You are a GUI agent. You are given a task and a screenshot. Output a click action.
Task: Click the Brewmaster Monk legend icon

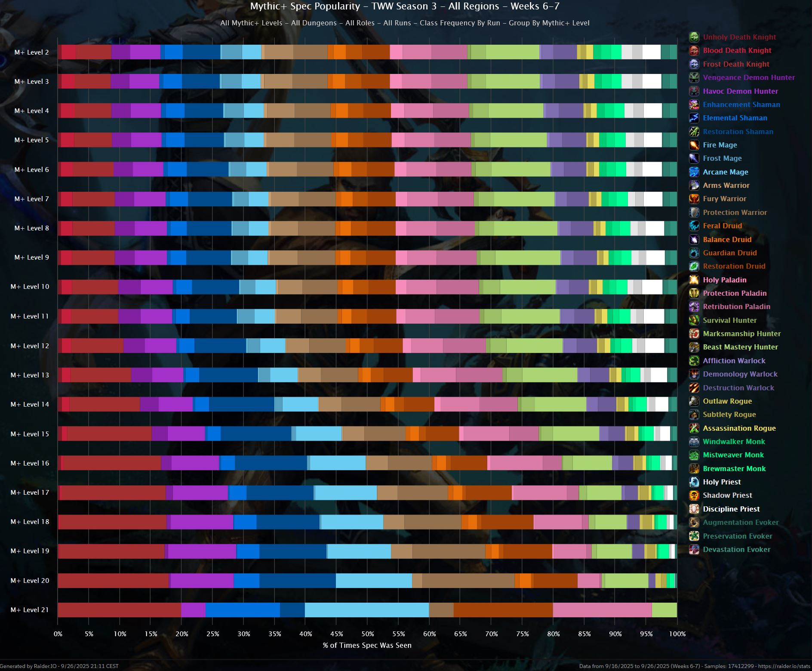click(694, 469)
